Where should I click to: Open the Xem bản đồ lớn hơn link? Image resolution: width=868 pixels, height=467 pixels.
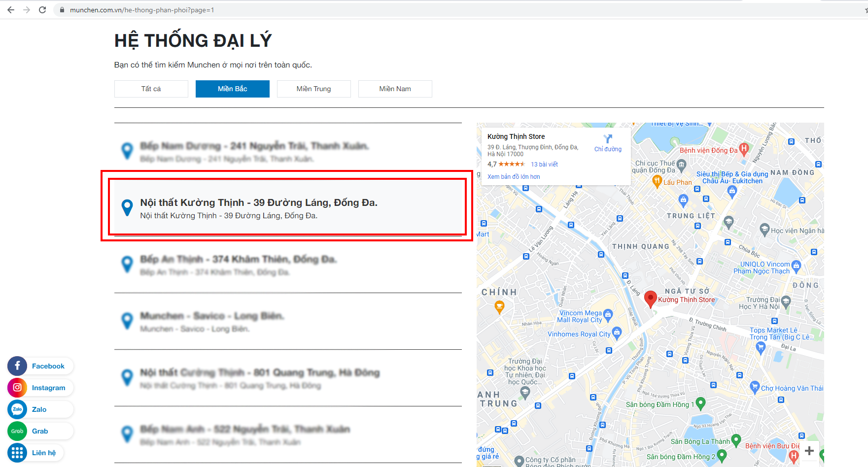pyautogui.click(x=514, y=177)
